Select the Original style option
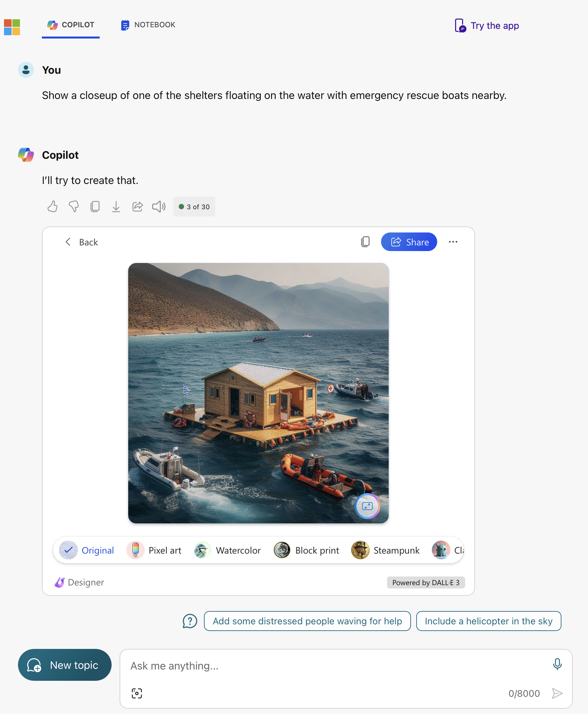The image size is (588, 714). point(87,550)
